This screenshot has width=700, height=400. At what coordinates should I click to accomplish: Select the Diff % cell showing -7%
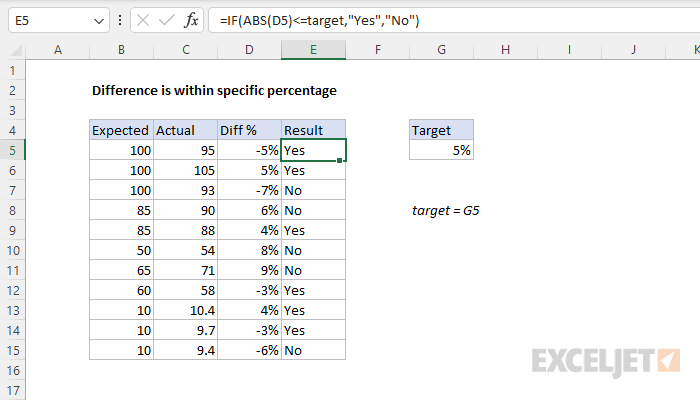[249, 190]
